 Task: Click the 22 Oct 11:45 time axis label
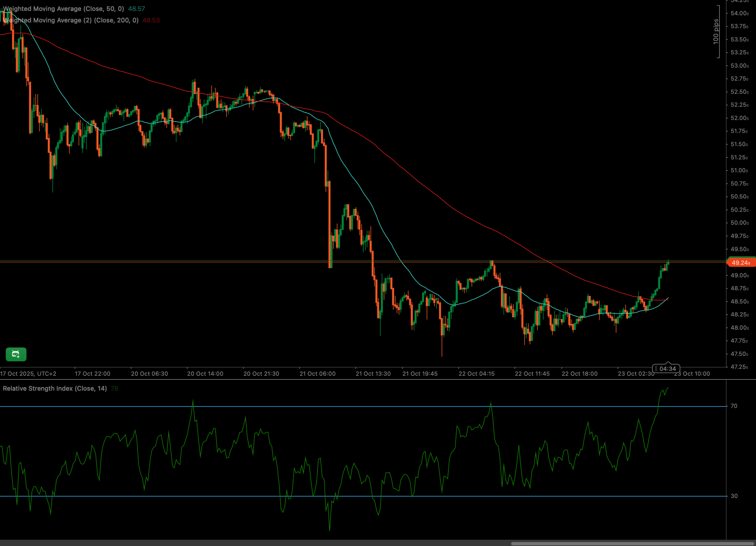[x=532, y=373]
